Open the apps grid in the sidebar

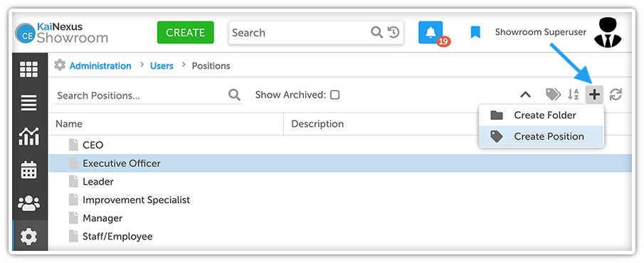28,69
